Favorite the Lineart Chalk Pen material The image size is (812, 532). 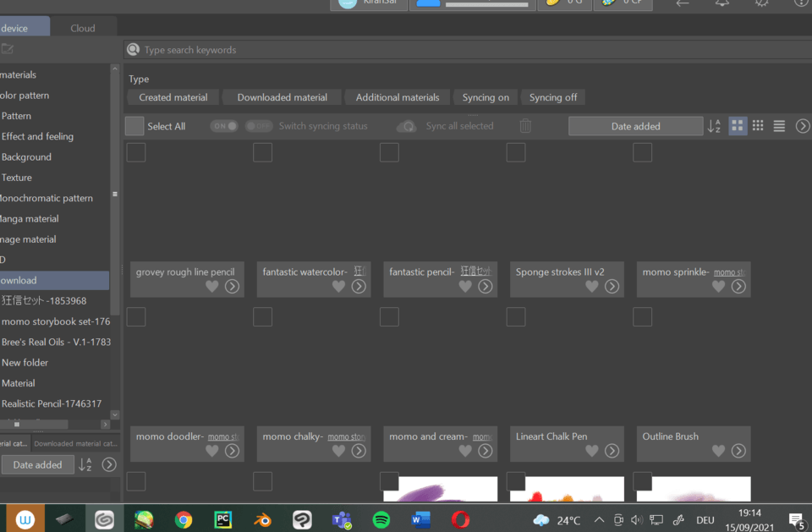pos(592,451)
